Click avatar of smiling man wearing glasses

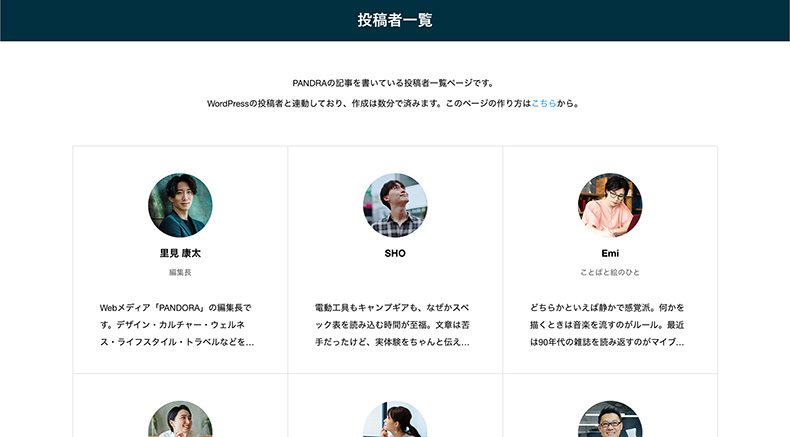(x=610, y=422)
